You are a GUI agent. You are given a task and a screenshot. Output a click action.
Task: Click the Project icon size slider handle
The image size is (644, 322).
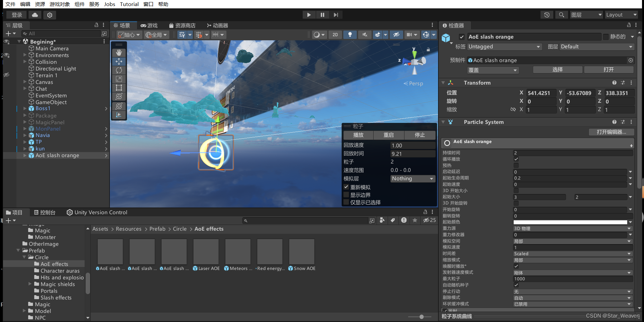coord(422,317)
